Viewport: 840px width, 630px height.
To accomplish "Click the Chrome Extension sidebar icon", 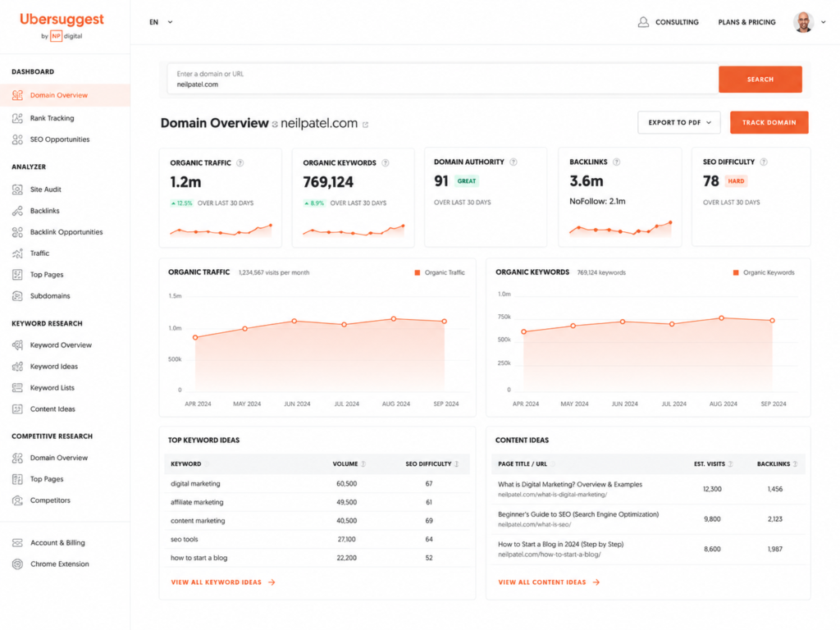I will (x=18, y=564).
